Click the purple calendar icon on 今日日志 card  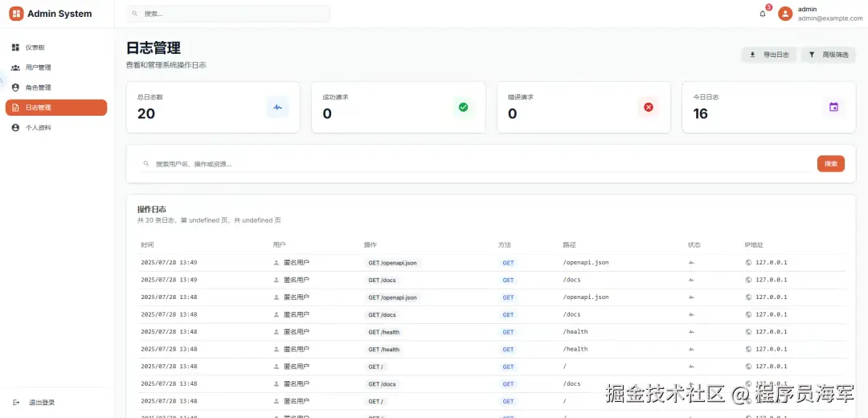click(x=833, y=108)
